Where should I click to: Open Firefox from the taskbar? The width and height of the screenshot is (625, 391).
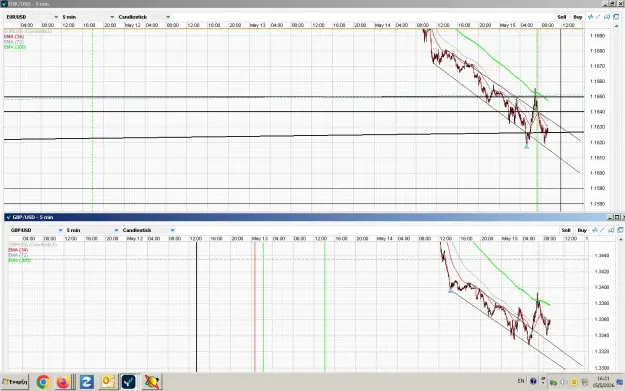(63, 382)
